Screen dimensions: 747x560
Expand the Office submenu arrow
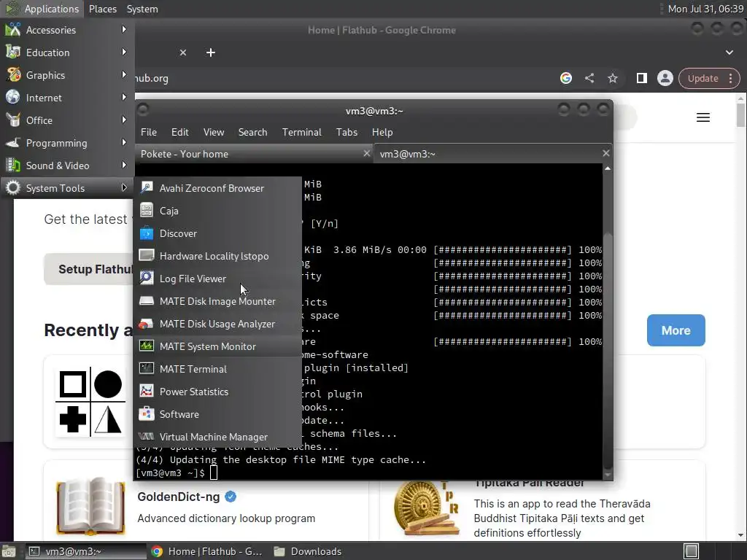(124, 120)
